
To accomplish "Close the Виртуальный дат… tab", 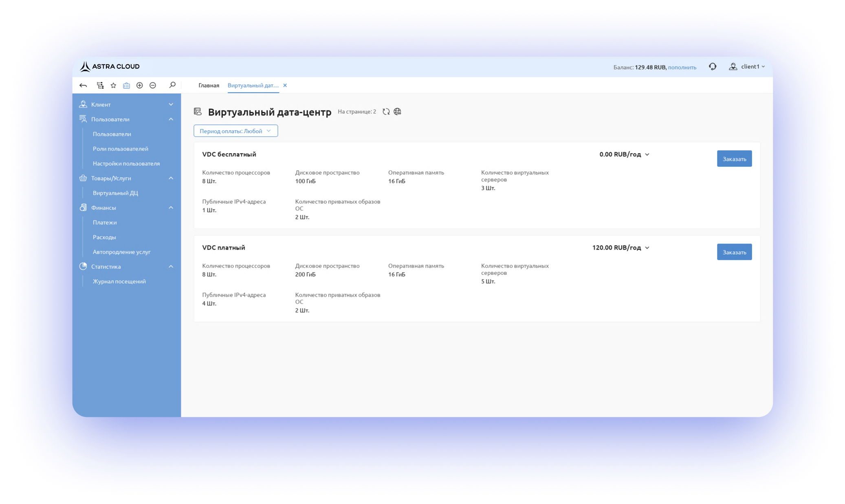I will point(285,85).
